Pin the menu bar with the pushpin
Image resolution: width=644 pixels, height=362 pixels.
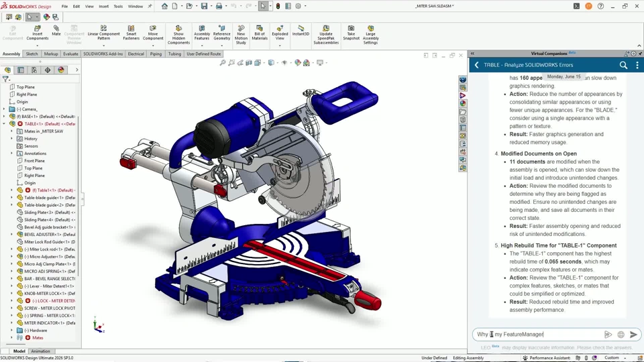[x=150, y=6]
